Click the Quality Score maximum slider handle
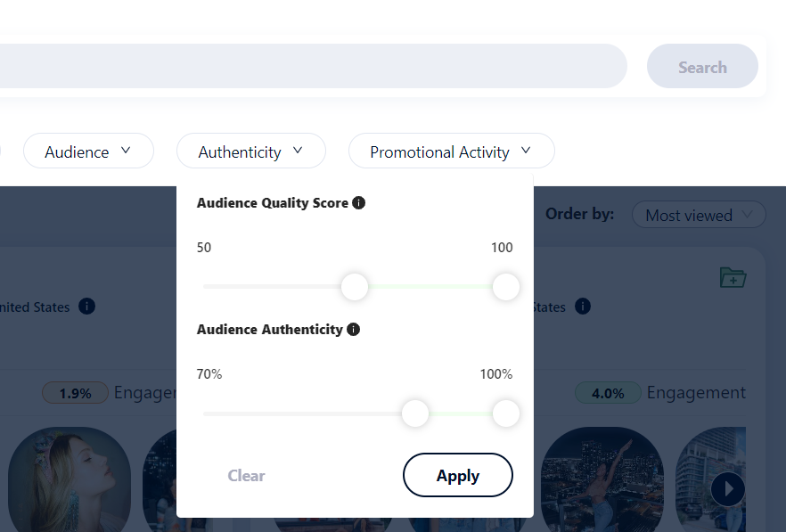Image resolution: width=786 pixels, height=532 pixels. coord(505,287)
